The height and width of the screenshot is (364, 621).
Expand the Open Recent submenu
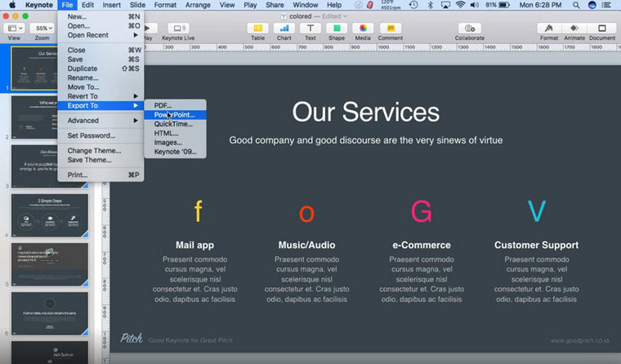tap(101, 35)
